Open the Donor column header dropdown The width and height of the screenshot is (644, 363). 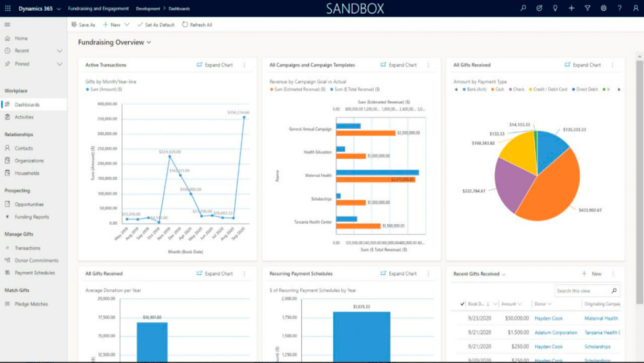point(550,304)
